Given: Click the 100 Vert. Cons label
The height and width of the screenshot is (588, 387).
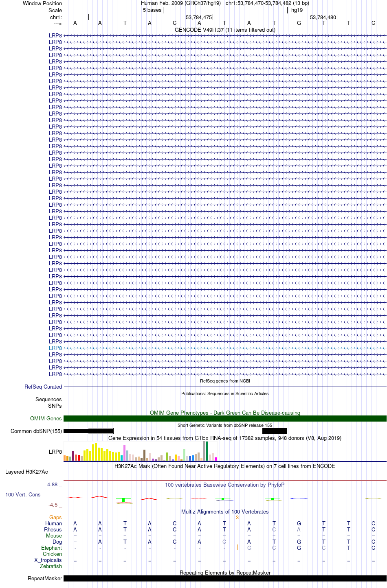Looking at the screenshot, I should [23, 494].
